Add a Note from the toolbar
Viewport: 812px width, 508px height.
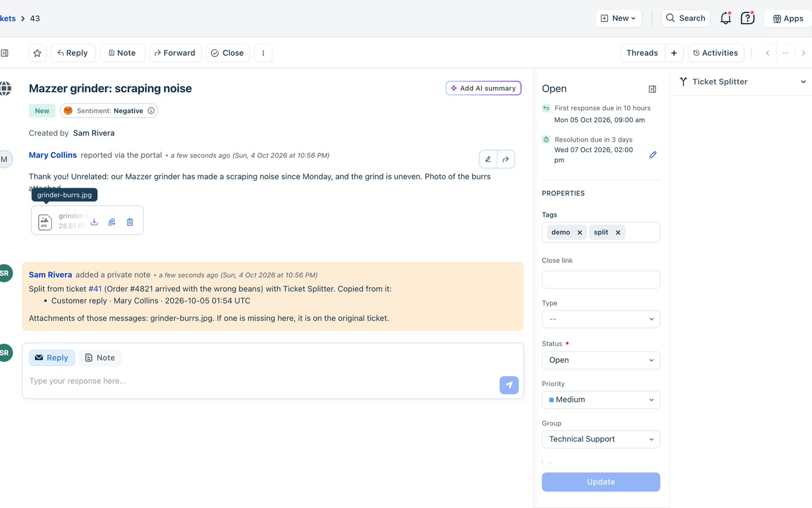pos(122,53)
